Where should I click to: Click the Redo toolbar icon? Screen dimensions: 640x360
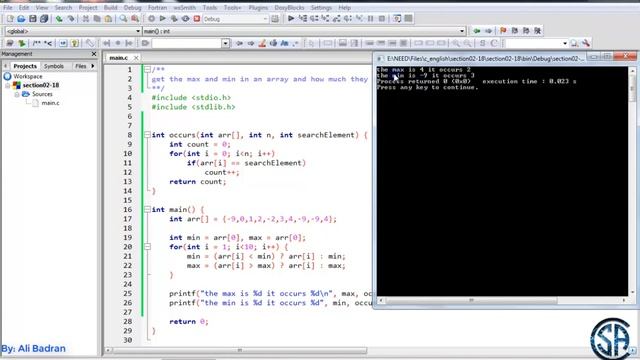coord(71,19)
